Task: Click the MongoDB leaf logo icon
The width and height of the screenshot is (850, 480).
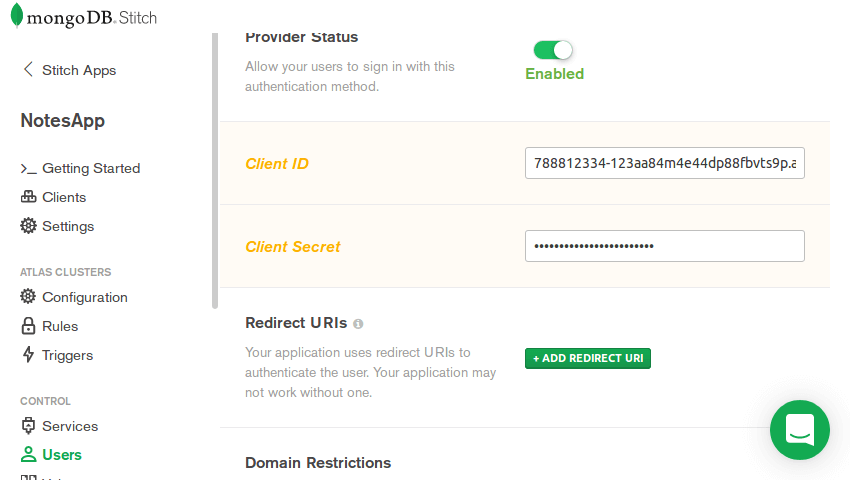Action: pos(17,16)
